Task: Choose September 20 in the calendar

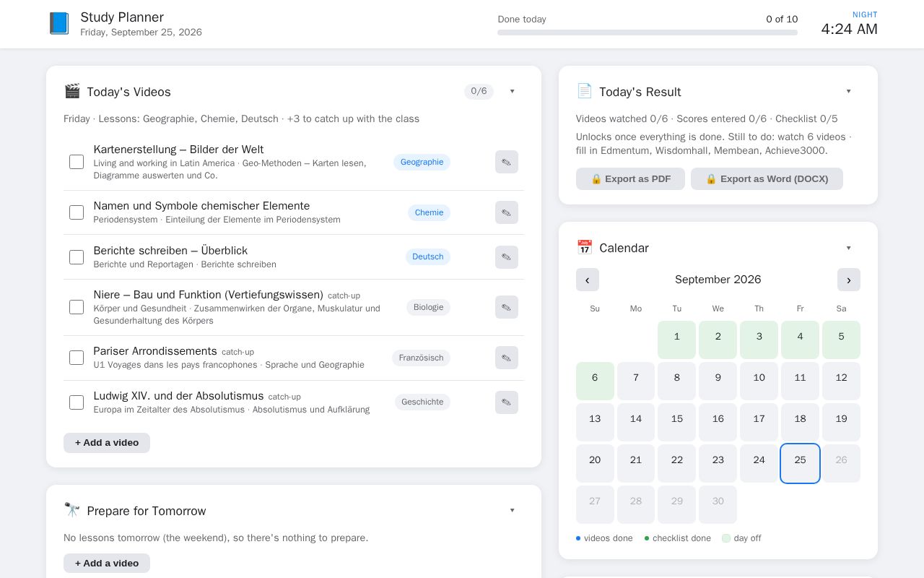Action: pos(595,463)
